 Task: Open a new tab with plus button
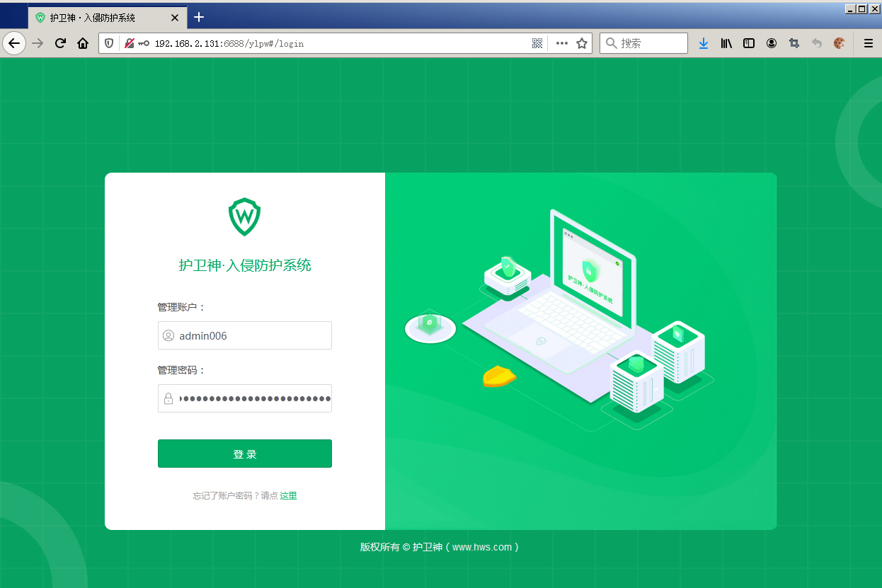[x=199, y=17]
